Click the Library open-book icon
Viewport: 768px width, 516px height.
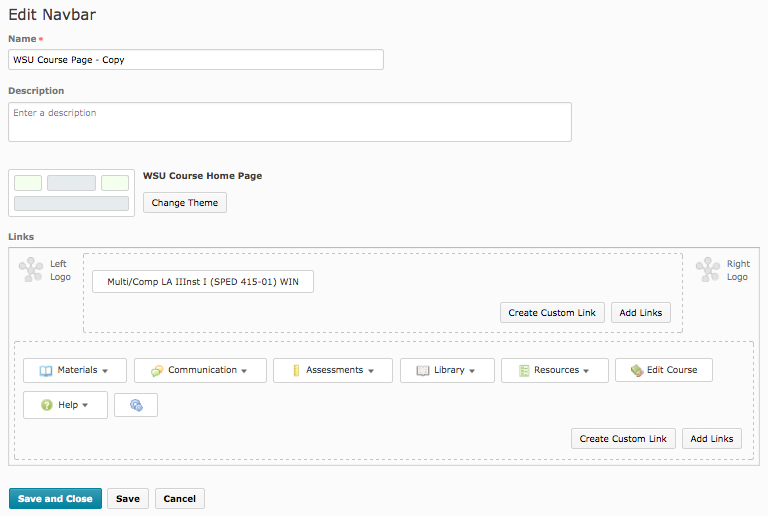pos(423,370)
